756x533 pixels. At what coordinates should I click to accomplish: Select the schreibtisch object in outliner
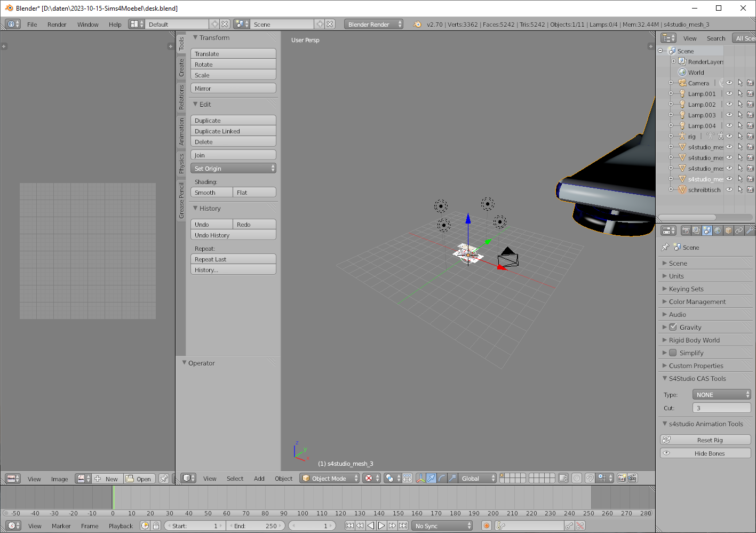pyautogui.click(x=704, y=190)
